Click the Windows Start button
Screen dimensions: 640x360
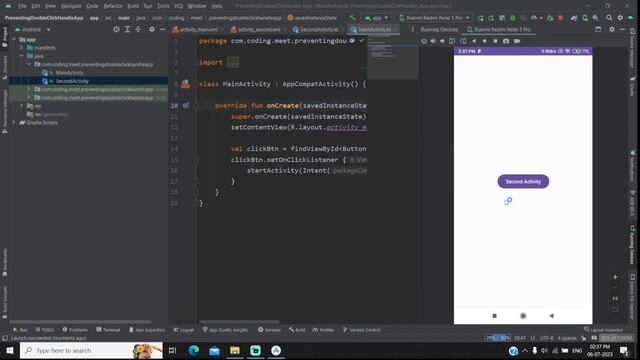click(10, 350)
